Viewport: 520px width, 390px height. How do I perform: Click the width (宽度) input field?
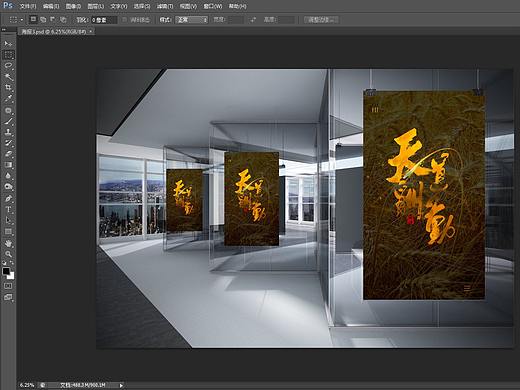click(236, 20)
